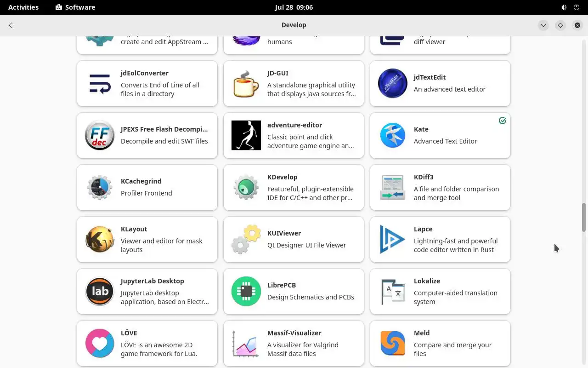Click 'Design Schematics and PCBs' text
Viewport: 588px width, 368px height.
(311, 297)
